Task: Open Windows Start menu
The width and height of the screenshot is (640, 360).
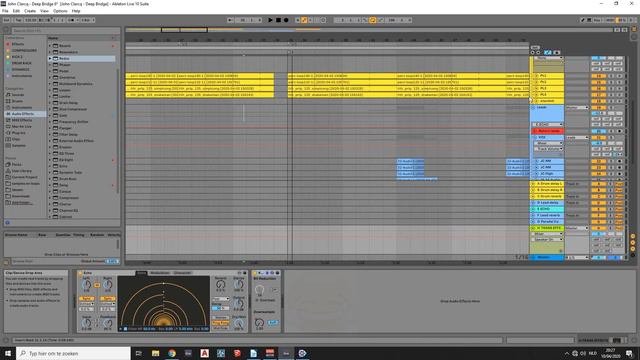Action: click(8, 353)
